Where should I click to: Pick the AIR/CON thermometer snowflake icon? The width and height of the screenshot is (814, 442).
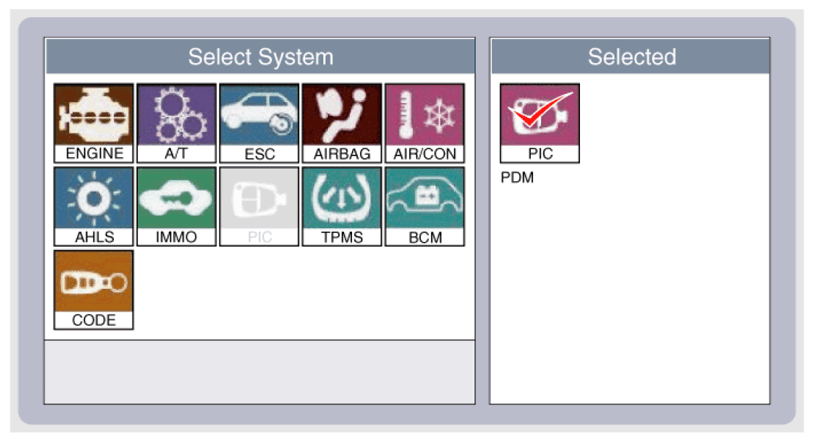click(424, 122)
